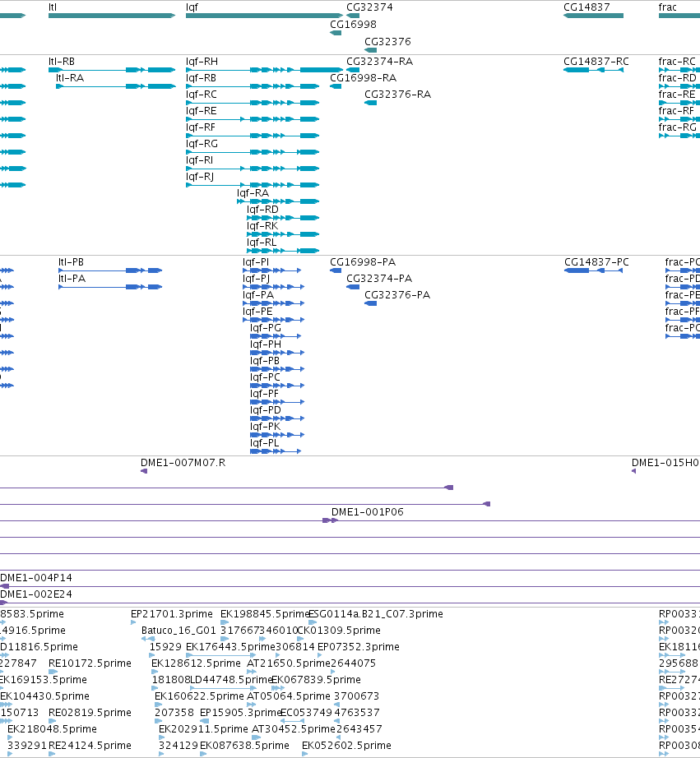The width and height of the screenshot is (700, 758).
Task: Click transcript lqf-RF label
Action: click(200, 127)
